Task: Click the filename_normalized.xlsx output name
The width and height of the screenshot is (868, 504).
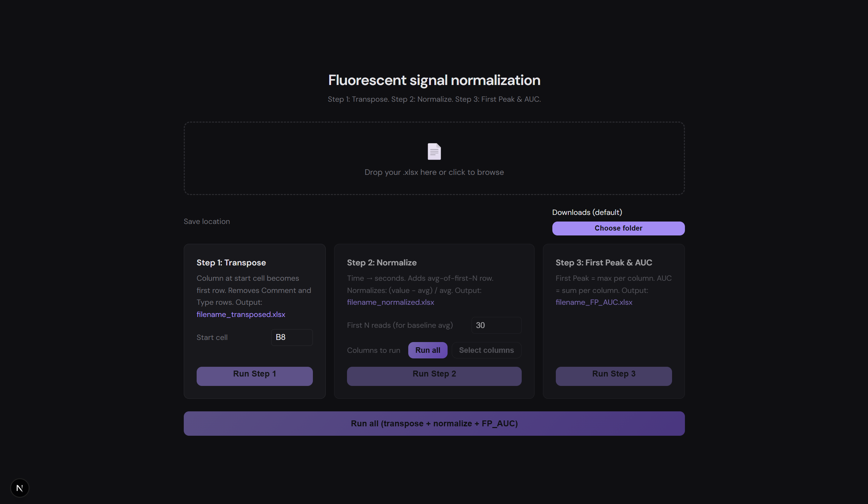Action: pos(390,302)
